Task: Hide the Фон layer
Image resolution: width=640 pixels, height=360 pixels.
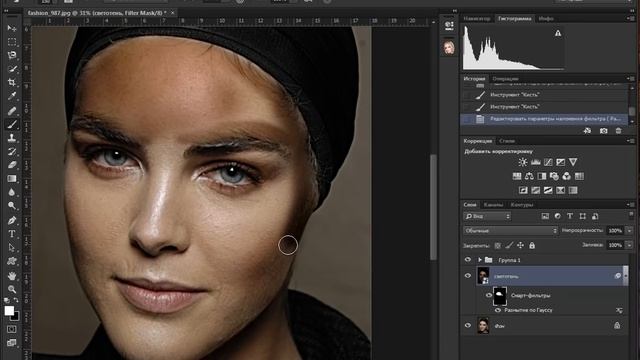Action: (468, 326)
